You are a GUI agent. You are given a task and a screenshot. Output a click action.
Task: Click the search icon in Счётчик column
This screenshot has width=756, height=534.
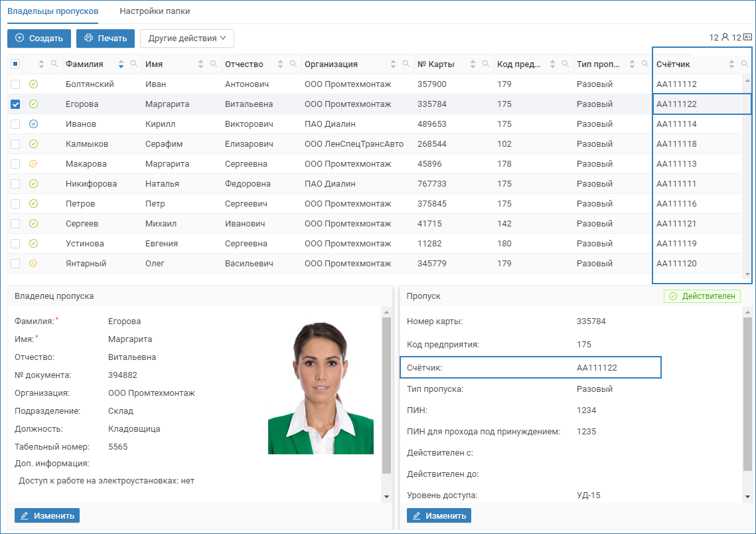click(x=744, y=64)
